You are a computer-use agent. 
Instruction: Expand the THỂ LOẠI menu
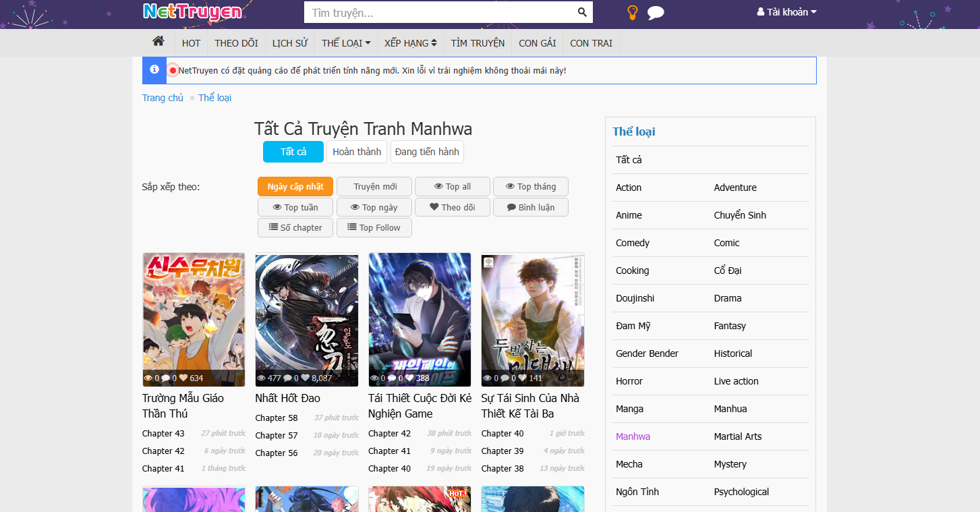(x=346, y=43)
